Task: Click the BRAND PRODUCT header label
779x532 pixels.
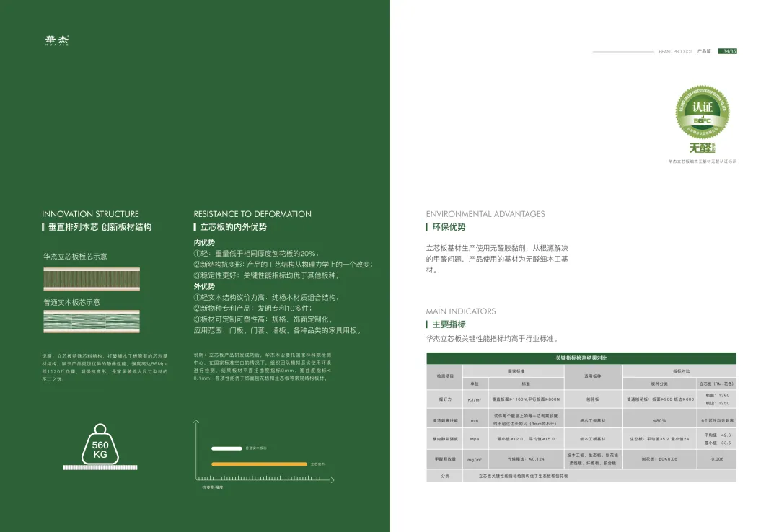Action: click(675, 52)
